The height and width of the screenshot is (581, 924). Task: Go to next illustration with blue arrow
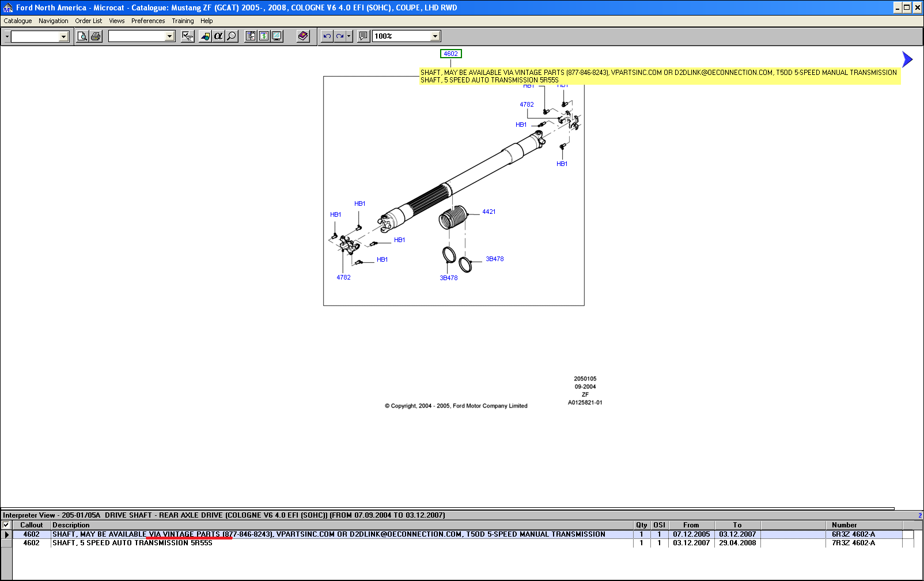907,59
